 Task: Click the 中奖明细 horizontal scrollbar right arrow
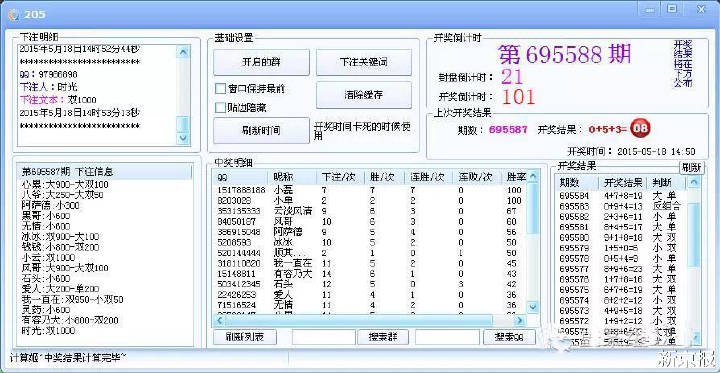519,320
